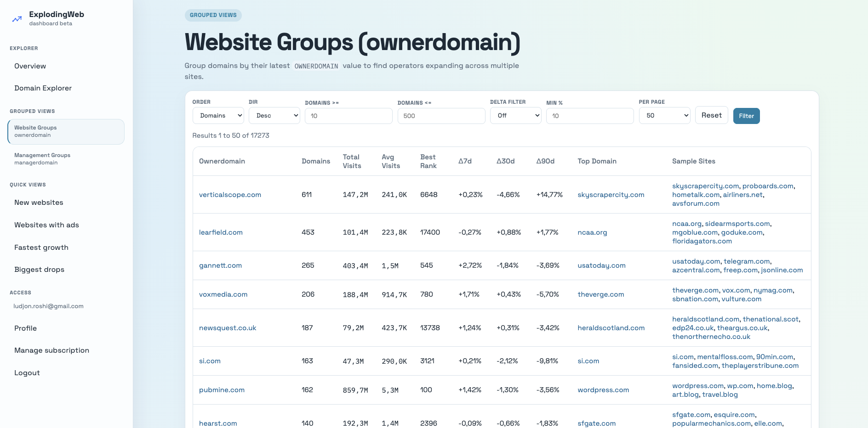Open the telegram.com sample site
Viewport: 868px width, 428px height.
[747, 261]
